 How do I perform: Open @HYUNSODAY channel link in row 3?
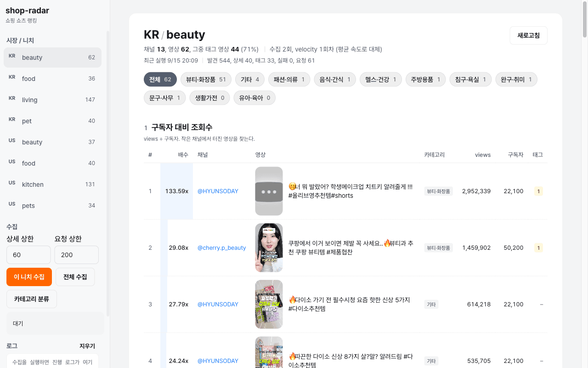click(218, 305)
